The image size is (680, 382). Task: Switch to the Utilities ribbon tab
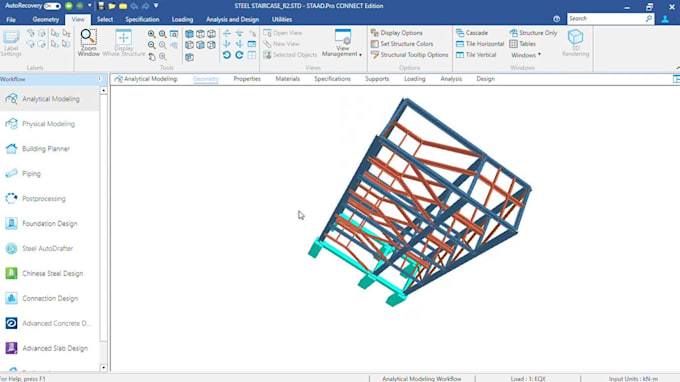[282, 20]
